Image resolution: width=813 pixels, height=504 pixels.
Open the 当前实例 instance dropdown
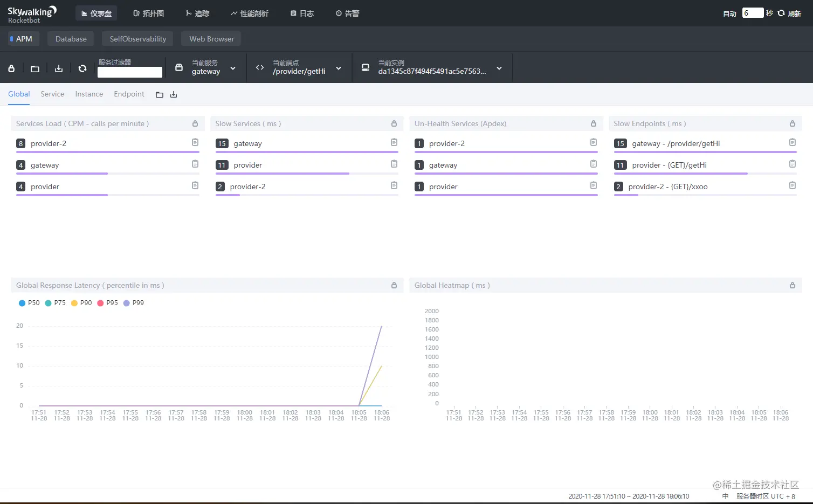click(433, 67)
